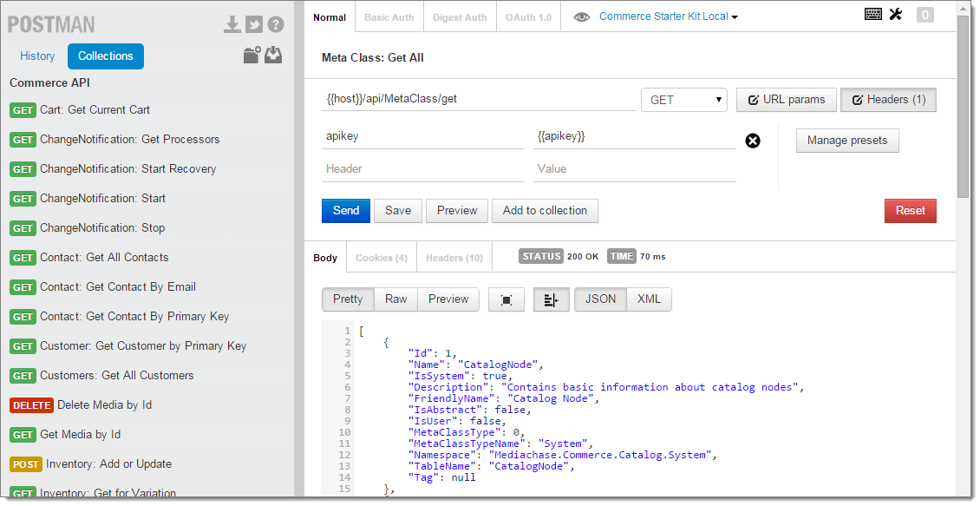Toggle the line wrap indent icon
The width and height of the screenshot is (980, 506).
551,300
